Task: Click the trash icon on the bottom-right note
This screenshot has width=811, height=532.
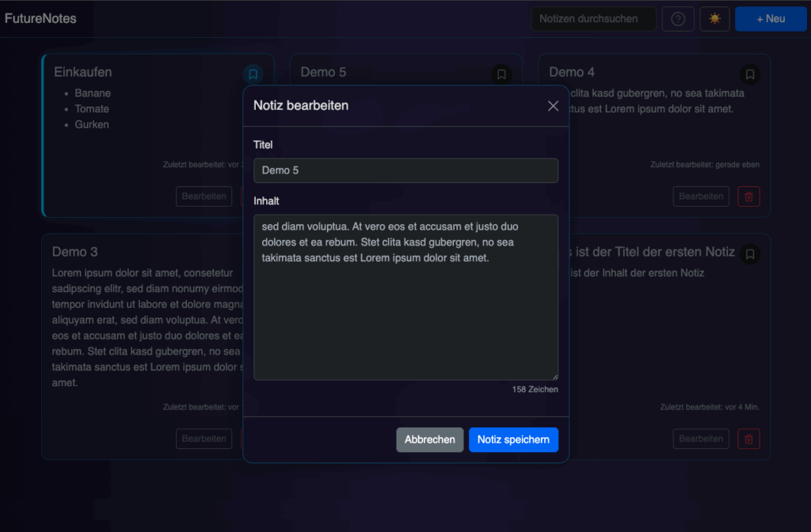Action: click(x=748, y=439)
